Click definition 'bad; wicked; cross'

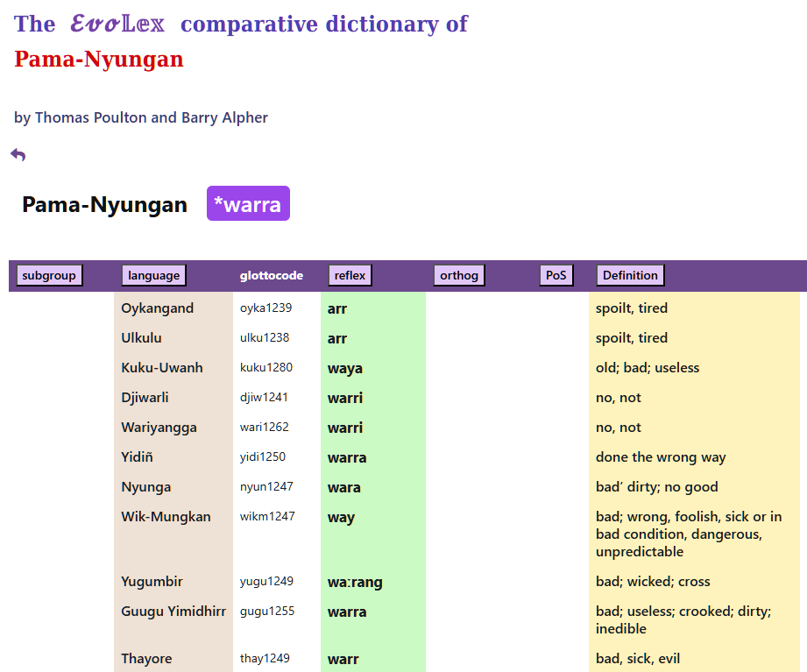(653, 582)
